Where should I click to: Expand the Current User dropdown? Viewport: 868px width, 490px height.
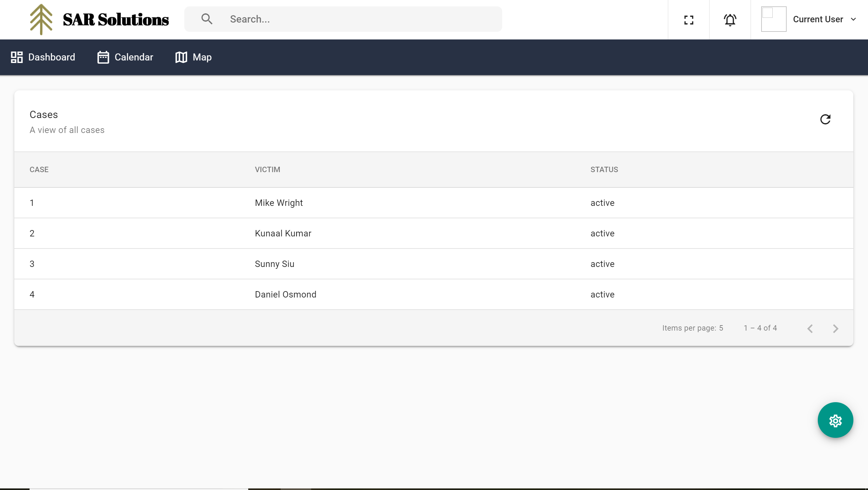tap(853, 19)
